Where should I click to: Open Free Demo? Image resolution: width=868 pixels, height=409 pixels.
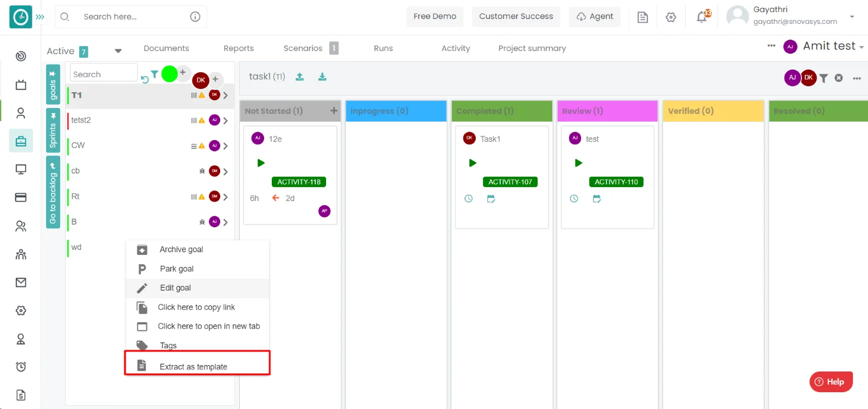pyautogui.click(x=435, y=16)
